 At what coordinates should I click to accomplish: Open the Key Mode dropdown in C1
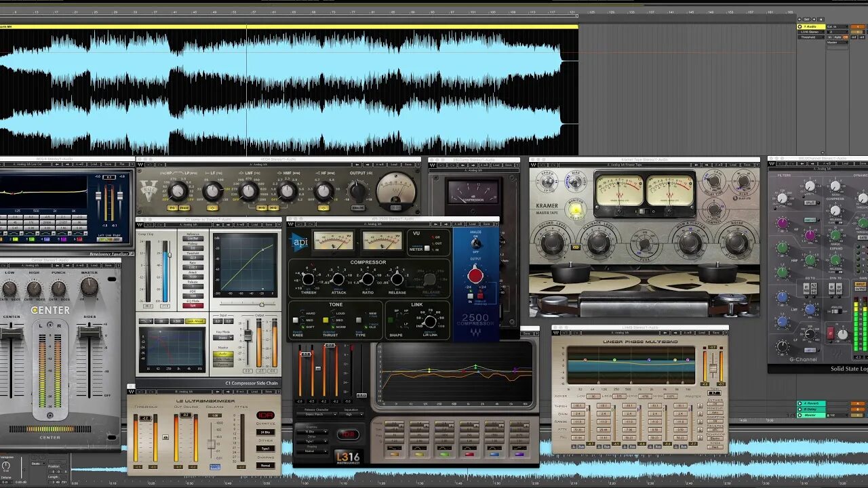click(x=222, y=338)
